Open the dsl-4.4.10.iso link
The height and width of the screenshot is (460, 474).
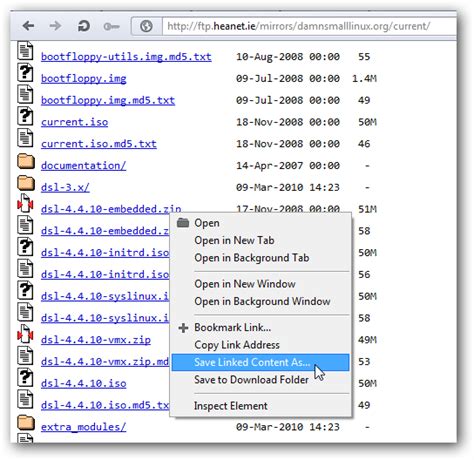[84, 384]
